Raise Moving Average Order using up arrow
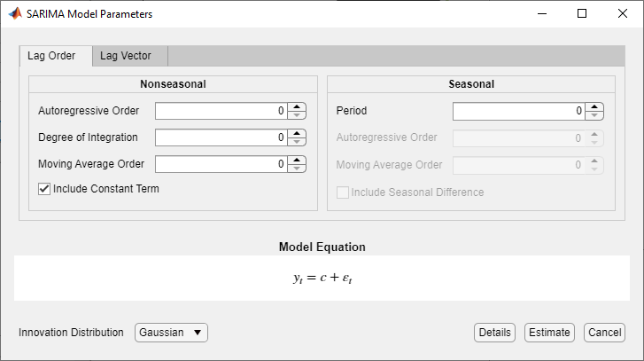The height and width of the screenshot is (361, 644). click(297, 160)
